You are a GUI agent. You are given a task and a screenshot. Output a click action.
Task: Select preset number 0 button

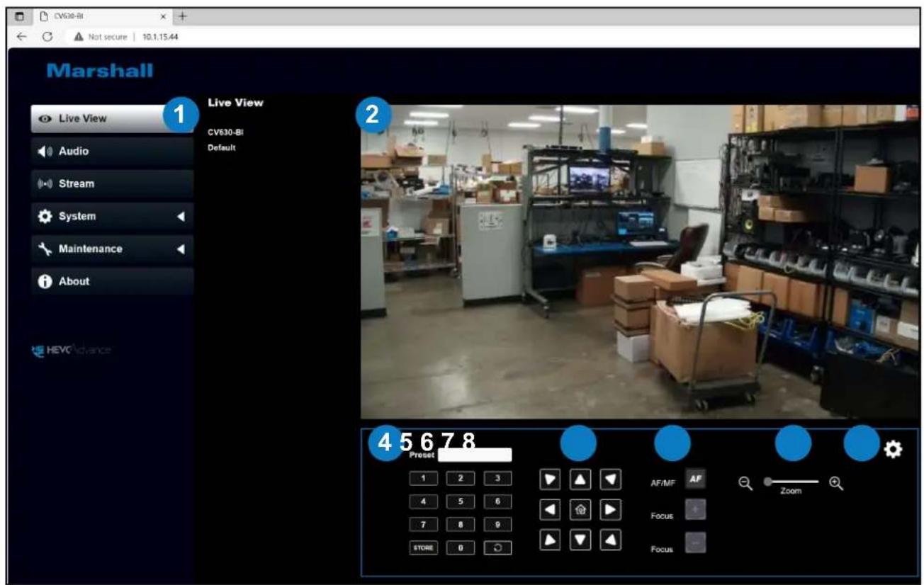coord(461,548)
